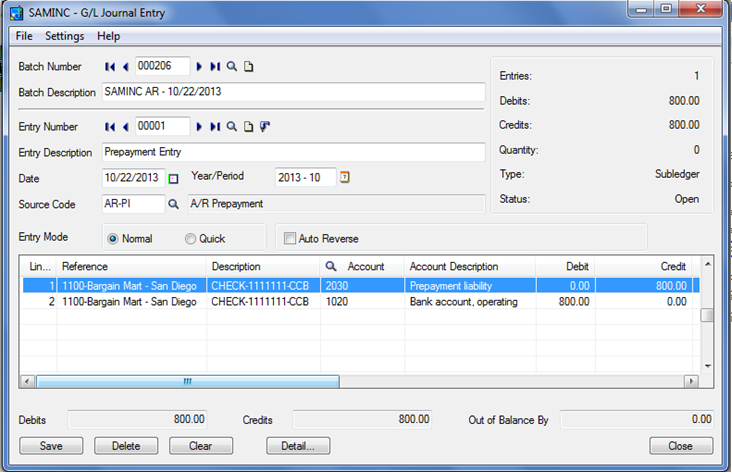Click the Source Code field AR-PI
This screenshot has width=732, height=473.
coord(134,204)
